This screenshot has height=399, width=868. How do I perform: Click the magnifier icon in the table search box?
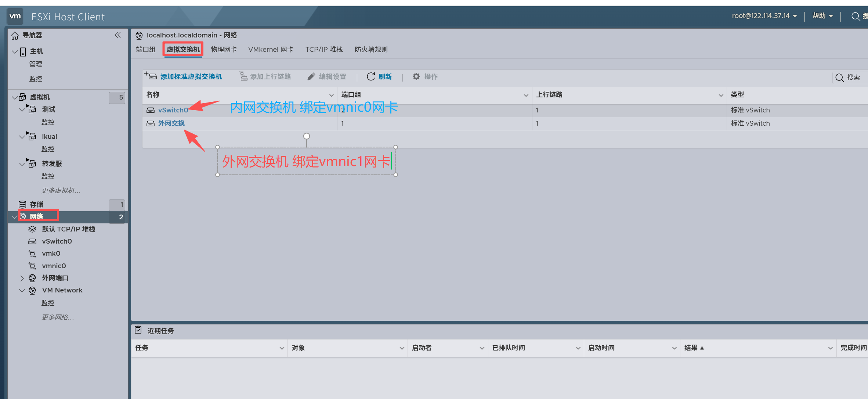839,78
